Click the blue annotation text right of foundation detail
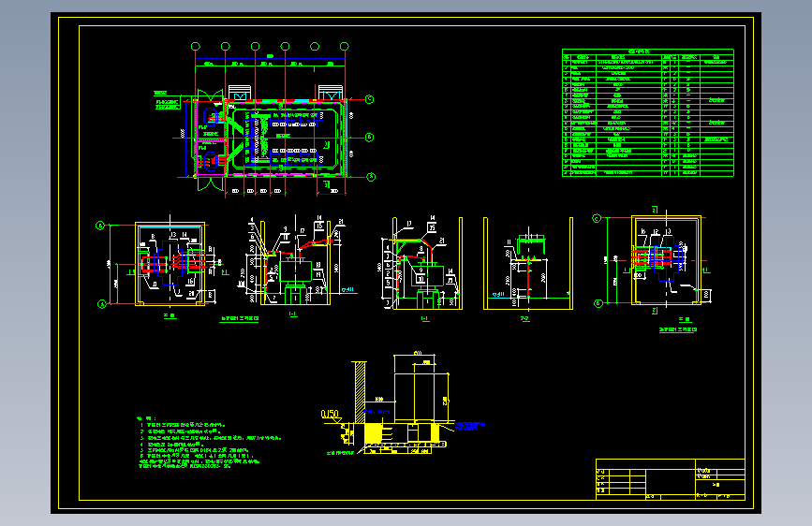The width and height of the screenshot is (812, 526). pos(470,427)
